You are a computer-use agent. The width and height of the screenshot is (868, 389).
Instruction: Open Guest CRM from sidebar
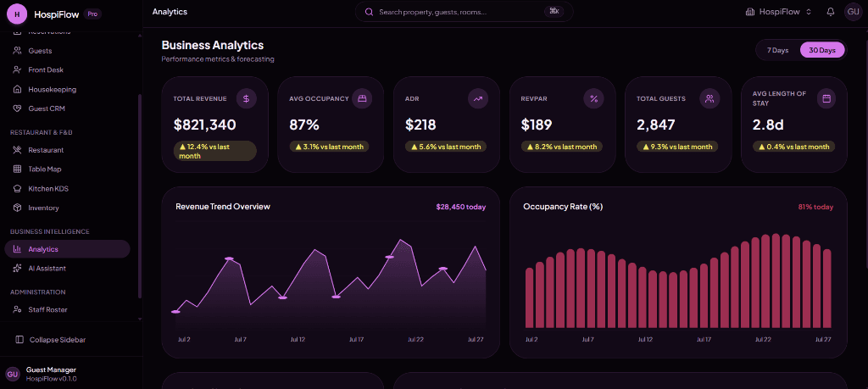coord(67,109)
